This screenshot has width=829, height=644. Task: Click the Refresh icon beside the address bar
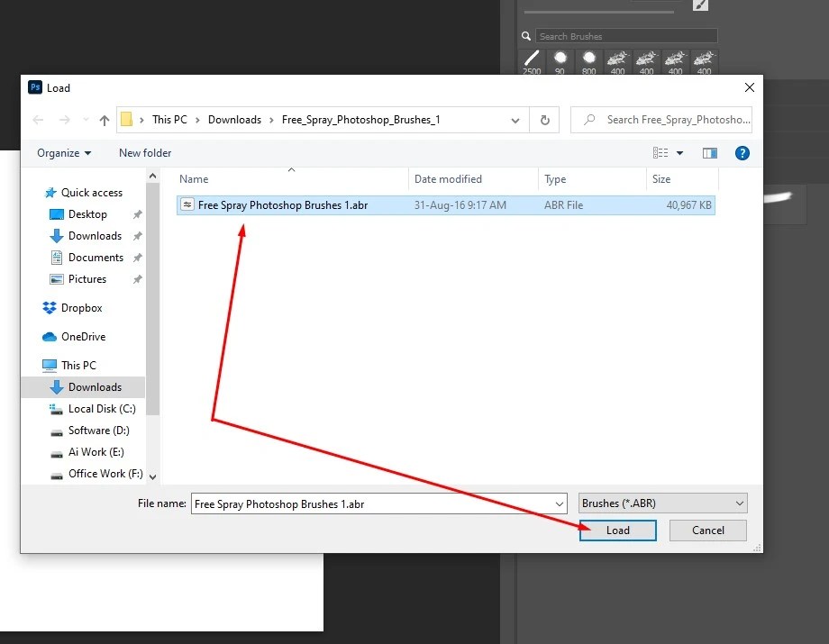[544, 119]
